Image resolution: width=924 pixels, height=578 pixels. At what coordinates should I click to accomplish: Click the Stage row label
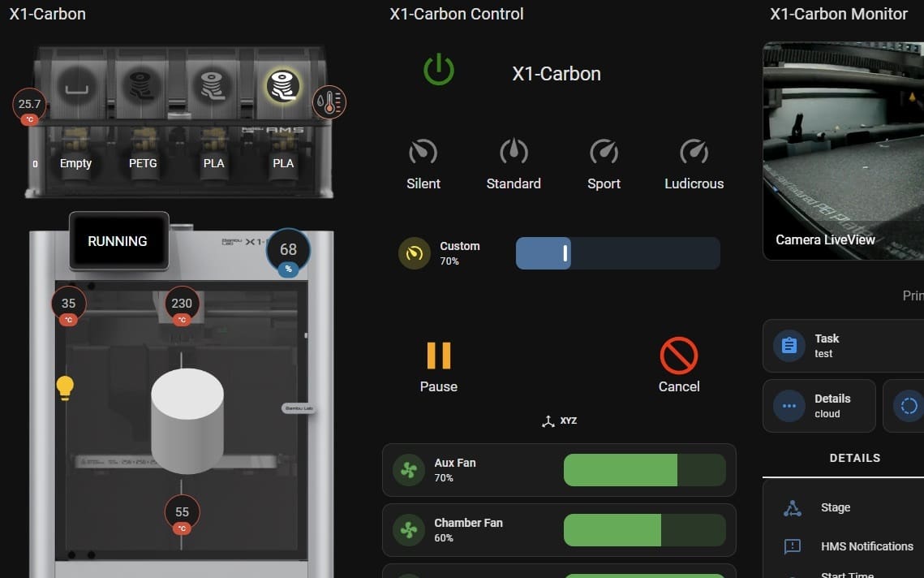[x=836, y=508]
